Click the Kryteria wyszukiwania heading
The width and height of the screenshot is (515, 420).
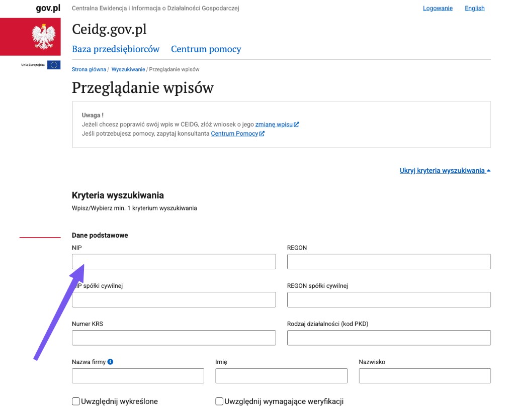[x=118, y=195]
